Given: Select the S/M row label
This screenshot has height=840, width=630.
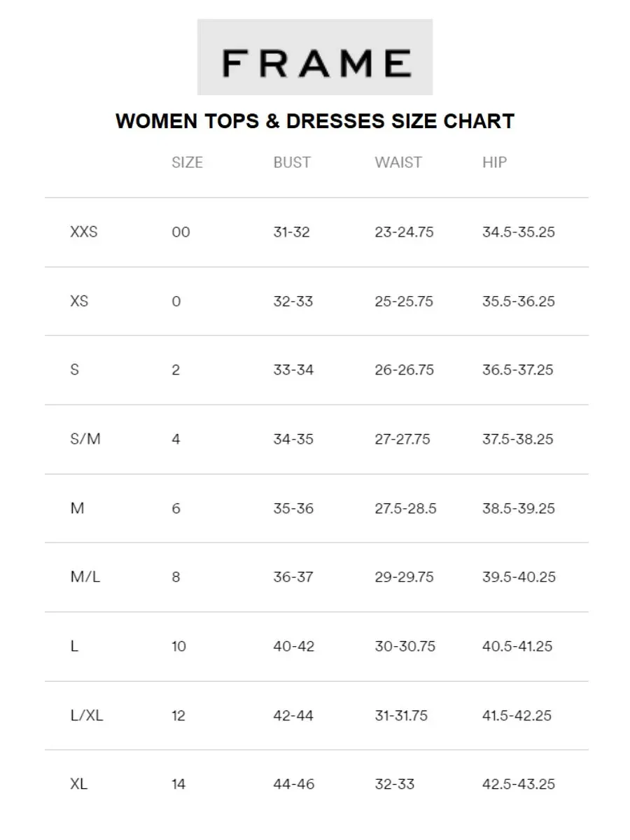Looking at the screenshot, I should [x=85, y=439].
